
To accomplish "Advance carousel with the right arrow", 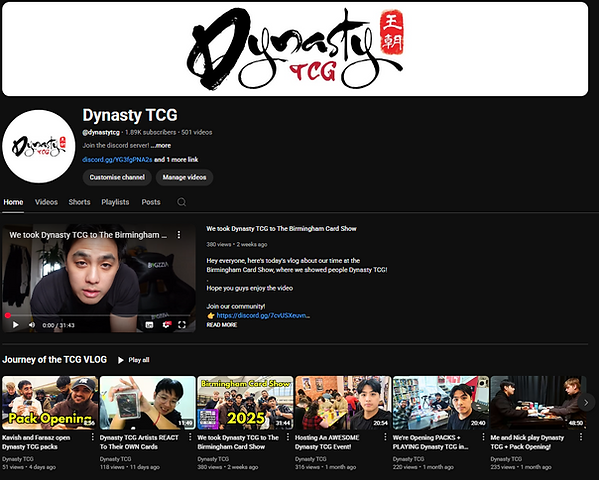I will 586,402.
